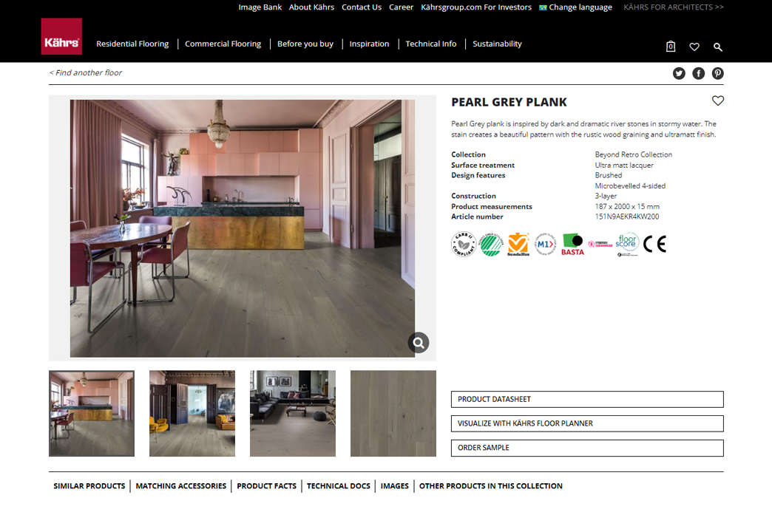Open the search magnifier in header
This screenshot has width=772, height=532.
718,47
